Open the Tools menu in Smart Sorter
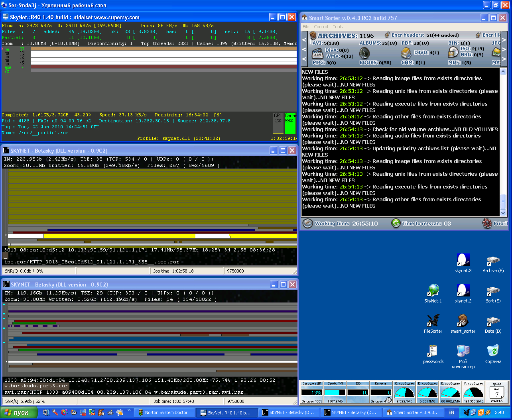The image size is (512, 420). point(337,27)
